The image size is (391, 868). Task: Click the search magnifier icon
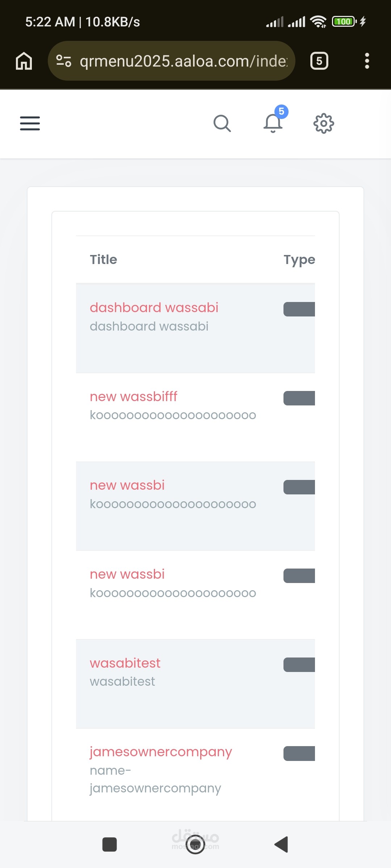(222, 124)
